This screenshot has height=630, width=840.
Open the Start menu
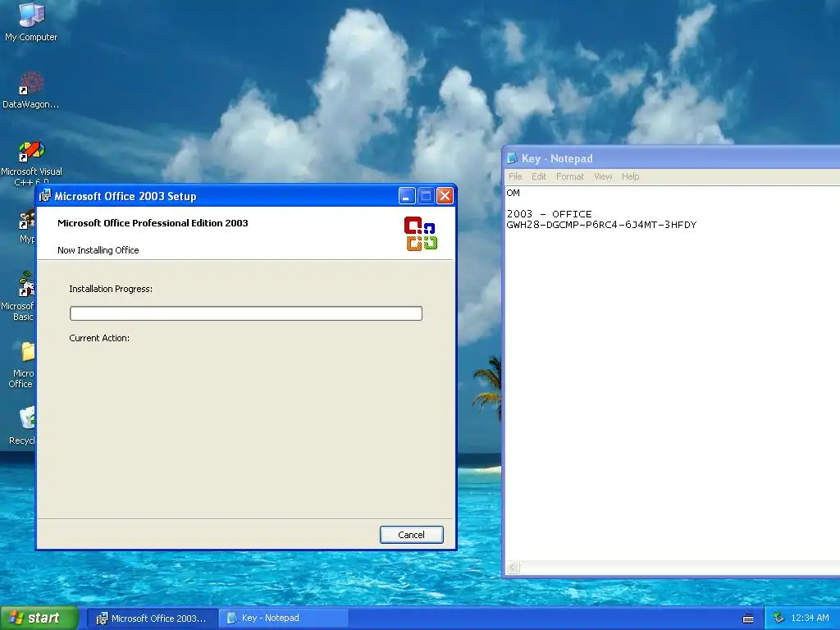coord(39,618)
